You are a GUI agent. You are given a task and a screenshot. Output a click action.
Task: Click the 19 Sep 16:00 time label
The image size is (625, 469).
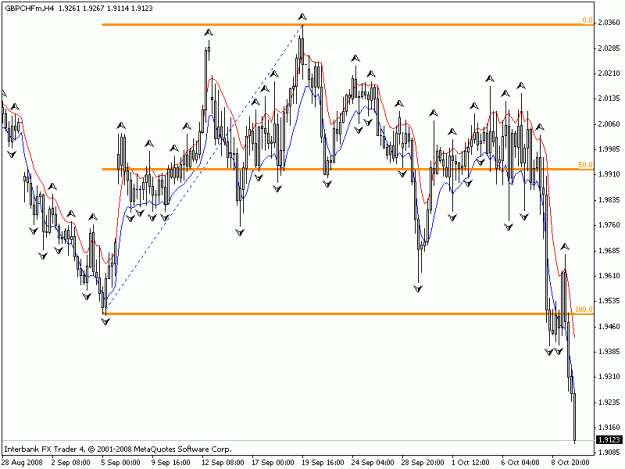(x=323, y=463)
